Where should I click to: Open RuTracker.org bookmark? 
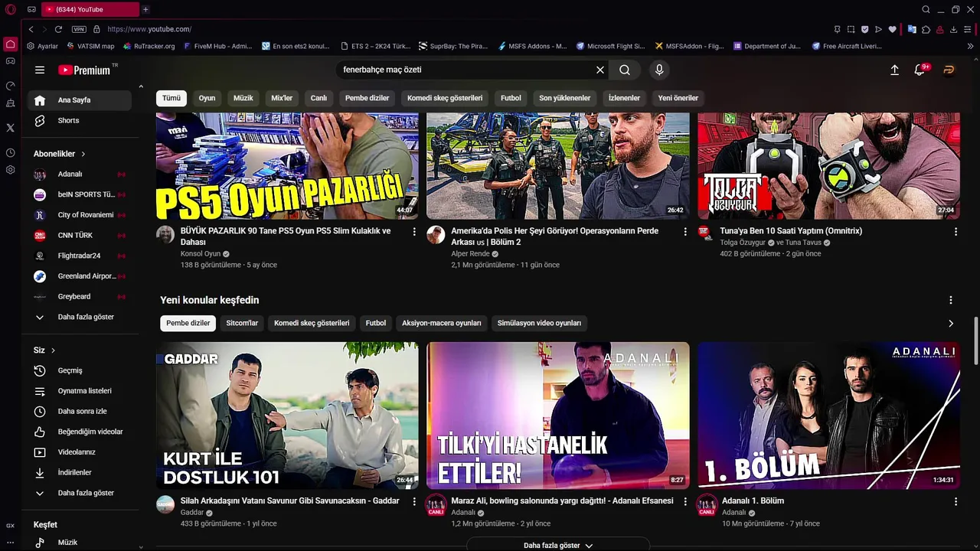[149, 46]
